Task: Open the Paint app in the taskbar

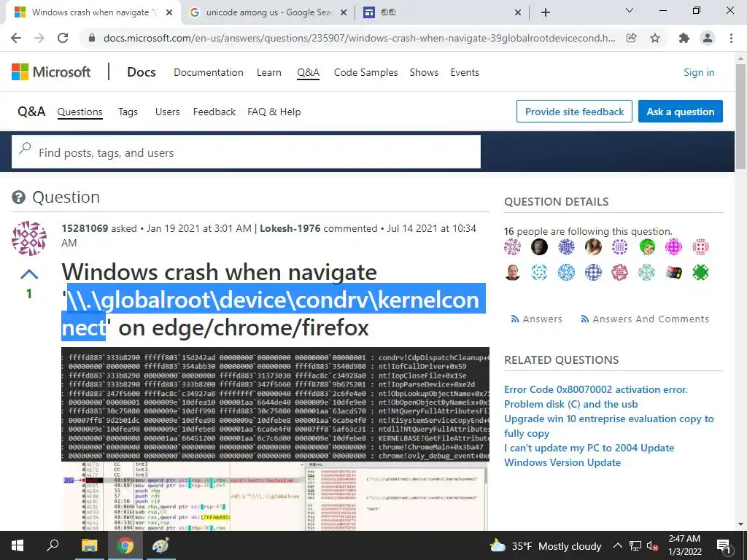Action: (x=160, y=545)
